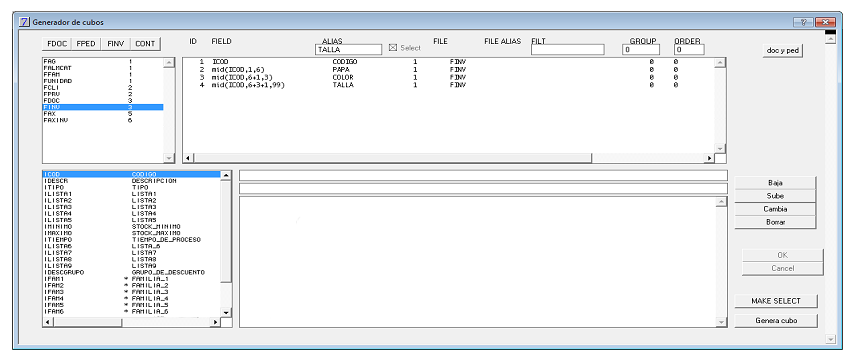This screenshot has height=363, width=857.
Task: Select FUNIDAD row in file list
Action: [x=103, y=81]
